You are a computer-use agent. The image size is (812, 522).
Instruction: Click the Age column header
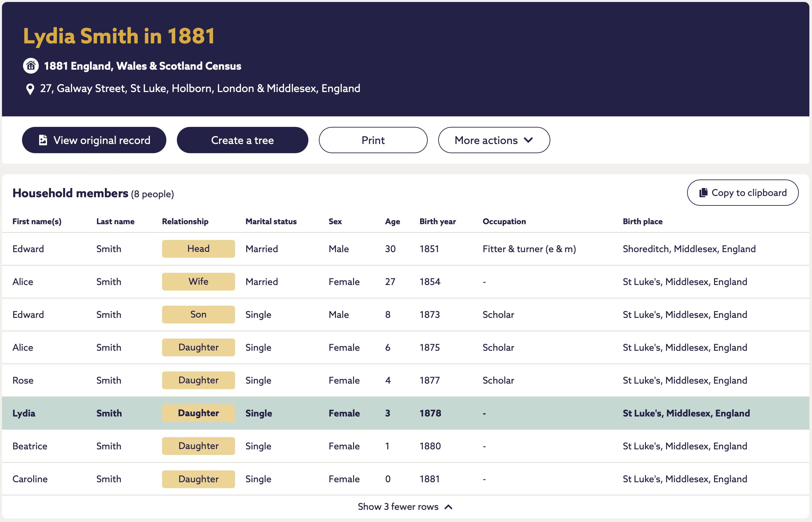pyautogui.click(x=393, y=222)
